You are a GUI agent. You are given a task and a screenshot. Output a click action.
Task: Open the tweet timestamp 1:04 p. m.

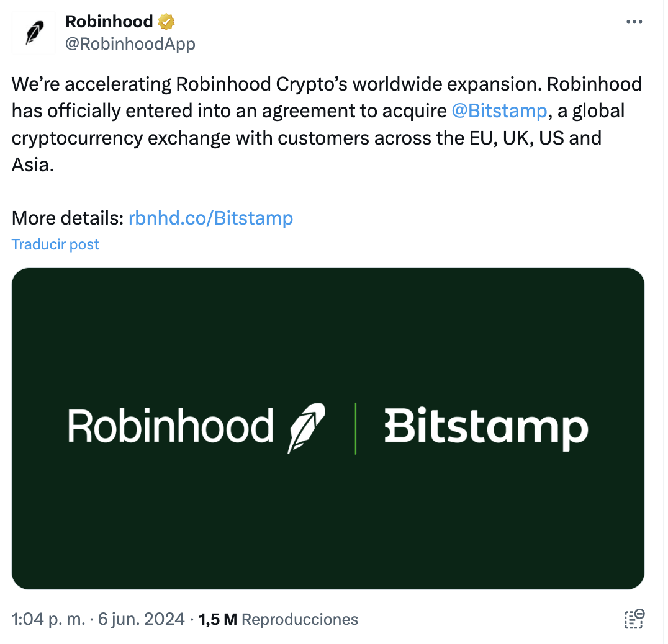[48, 619]
